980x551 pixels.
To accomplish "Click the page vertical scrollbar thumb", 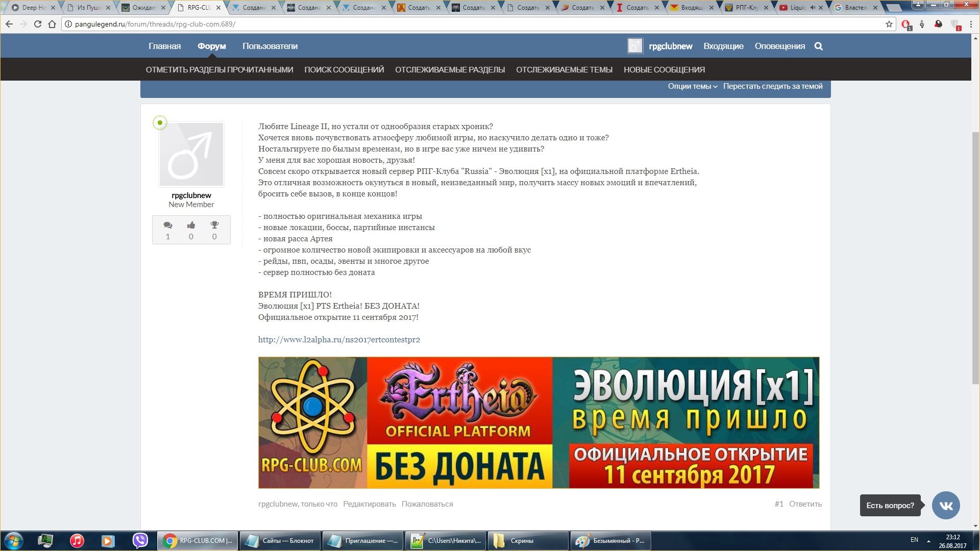I will click(x=975, y=258).
